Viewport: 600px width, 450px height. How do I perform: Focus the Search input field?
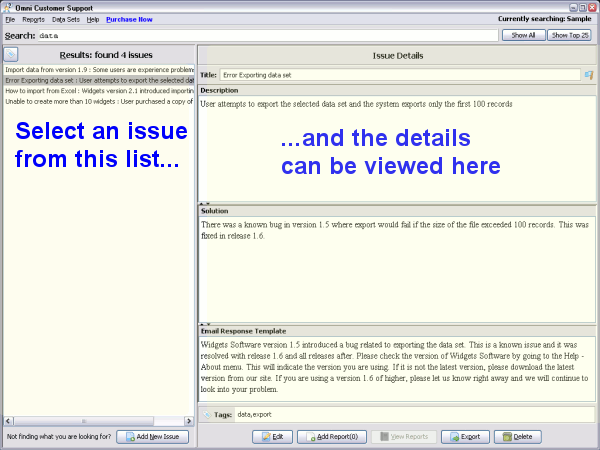[268, 36]
